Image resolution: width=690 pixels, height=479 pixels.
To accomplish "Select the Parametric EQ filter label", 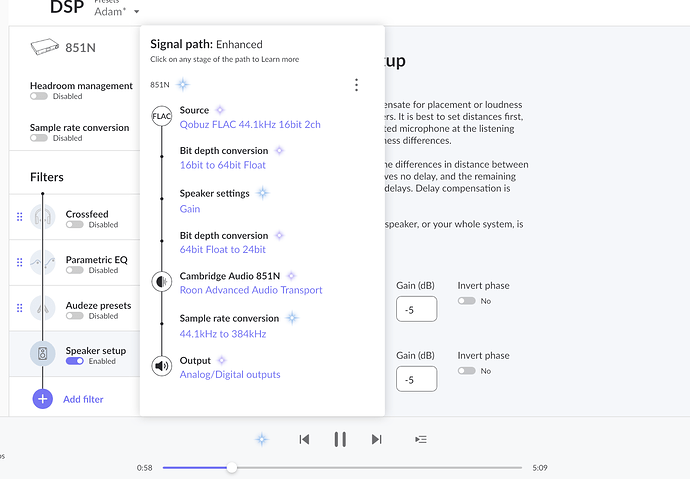I will click(x=96, y=260).
